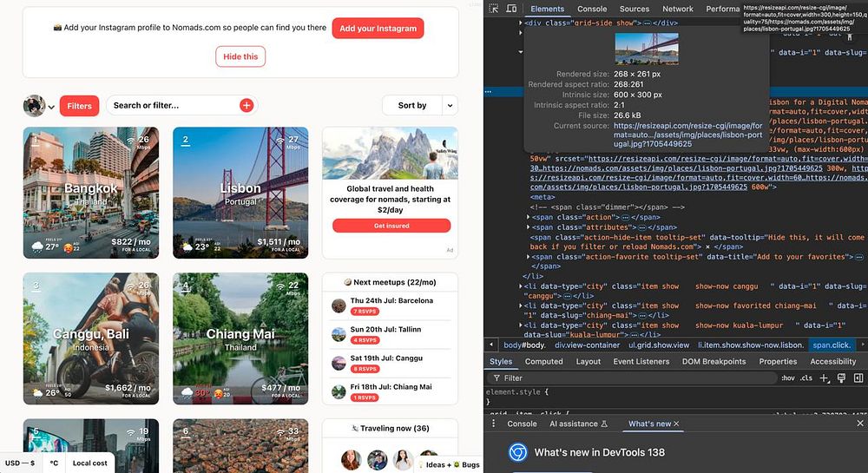Select div.view-container breadcrumb item
The image size is (868, 473).
point(588,345)
